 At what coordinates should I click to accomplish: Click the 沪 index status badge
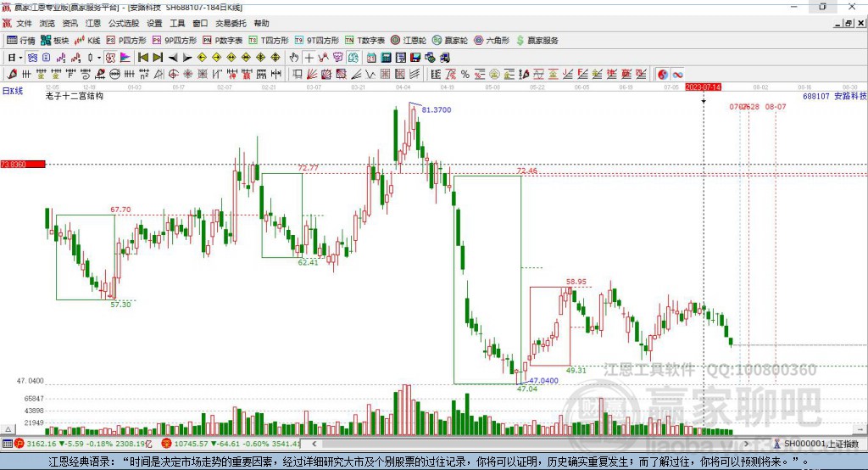point(19,444)
